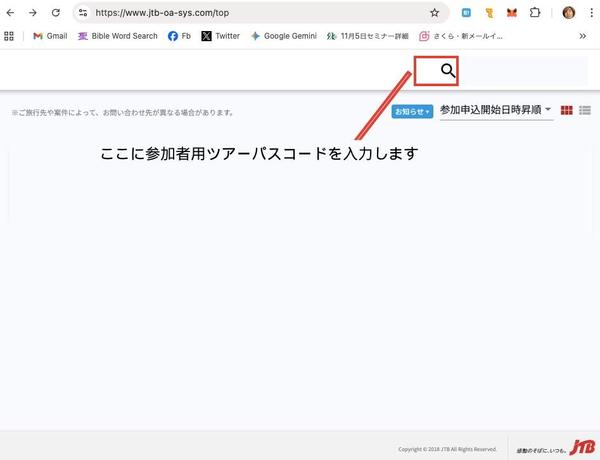Image resolution: width=600 pixels, height=460 pixels.
Task: Open the Google Gemini bookmark
Action: click(x=283, y=36)
